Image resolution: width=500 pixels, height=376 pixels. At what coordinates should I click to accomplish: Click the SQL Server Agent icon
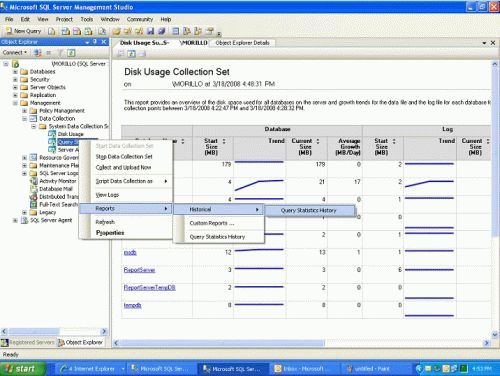tap(24, 220)
